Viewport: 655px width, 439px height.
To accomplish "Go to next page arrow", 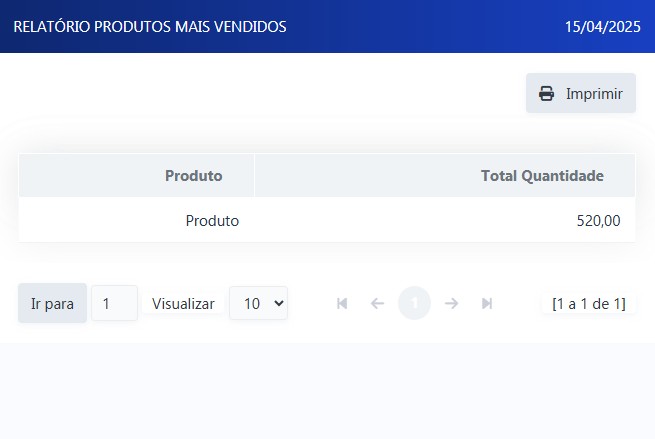I will [x=451, y=303].
